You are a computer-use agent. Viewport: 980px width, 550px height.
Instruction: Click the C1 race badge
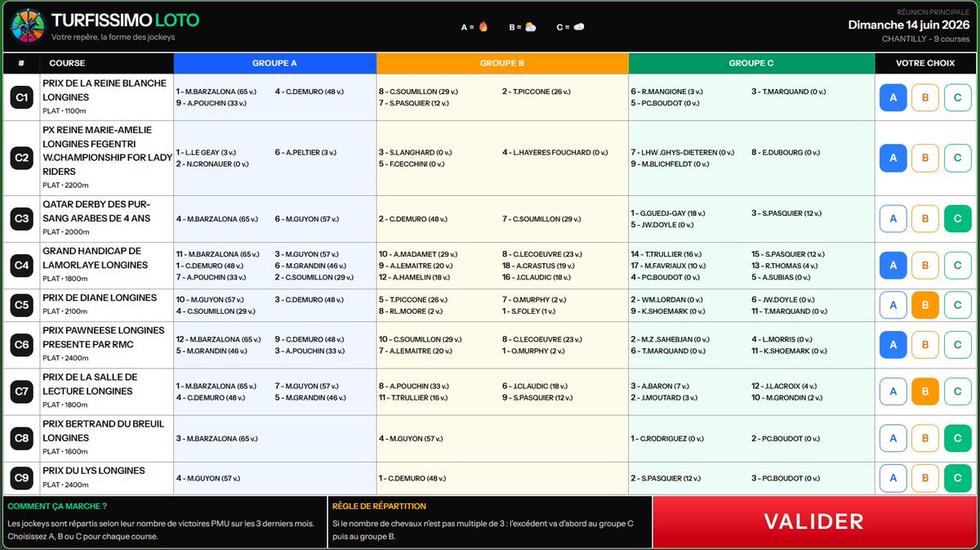pos(22,98)
